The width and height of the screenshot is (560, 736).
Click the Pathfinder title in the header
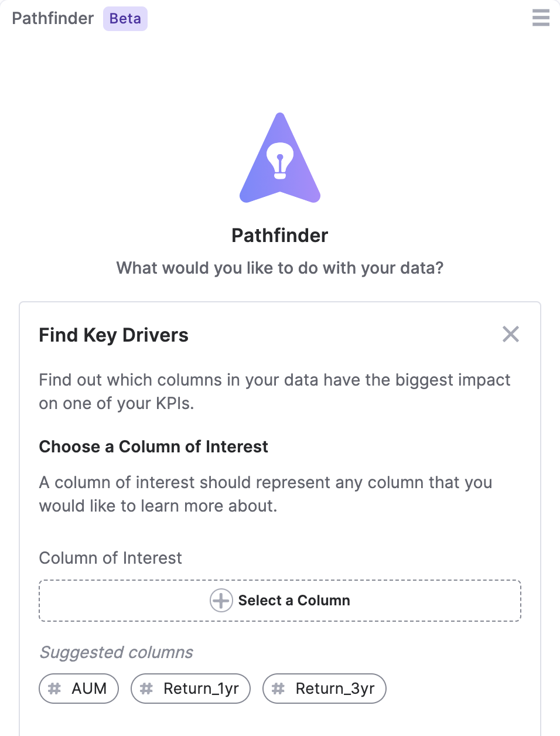(53, 19)
